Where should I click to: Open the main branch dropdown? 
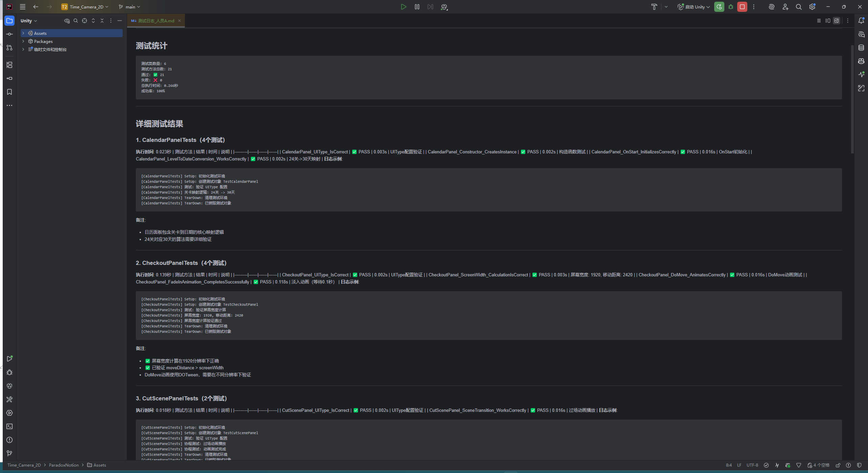[129, 7]
